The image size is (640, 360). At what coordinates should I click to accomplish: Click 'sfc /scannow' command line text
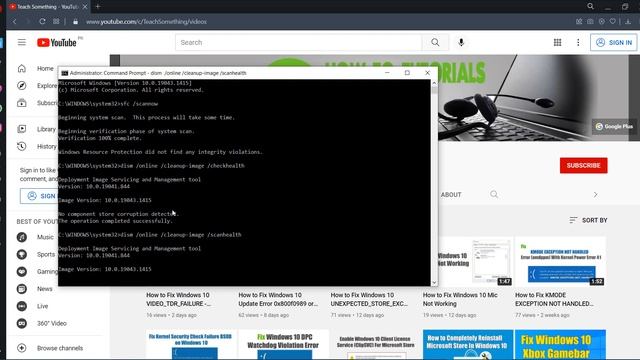point(139,104)
